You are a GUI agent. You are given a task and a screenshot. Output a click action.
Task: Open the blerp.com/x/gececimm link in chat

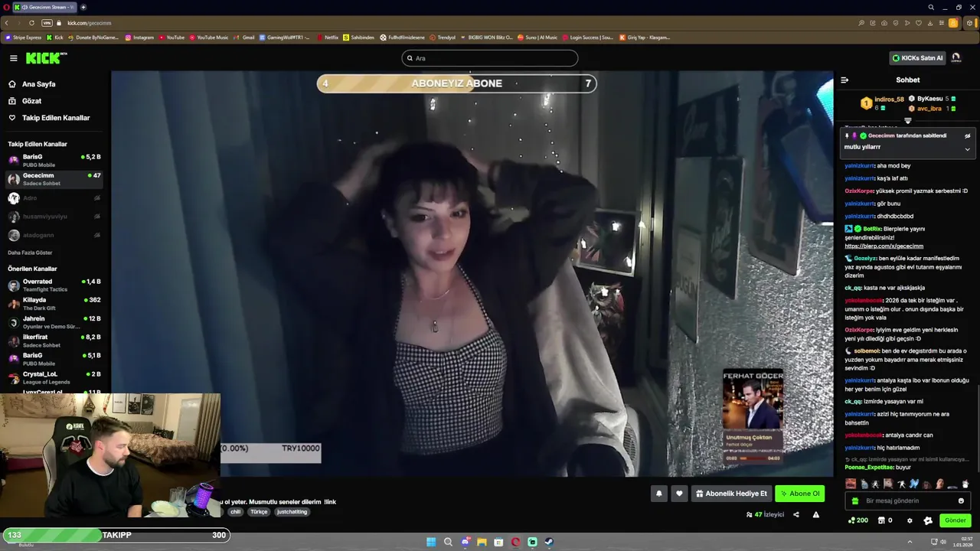click(884, 246)
